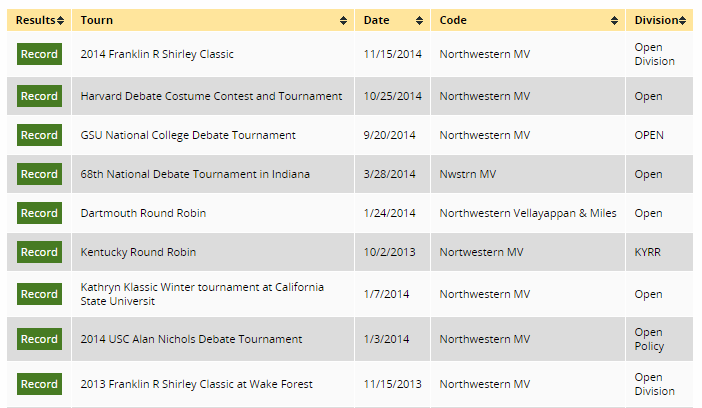The width and height of the screenshot is (702, 408).
Task: Click Record for GSU National College Debate
Action: tap(39, 135)
